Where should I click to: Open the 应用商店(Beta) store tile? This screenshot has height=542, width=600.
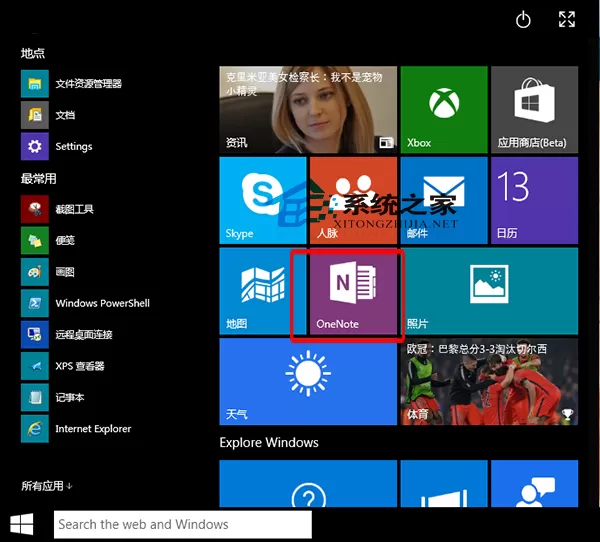click(x=535, y=110)
